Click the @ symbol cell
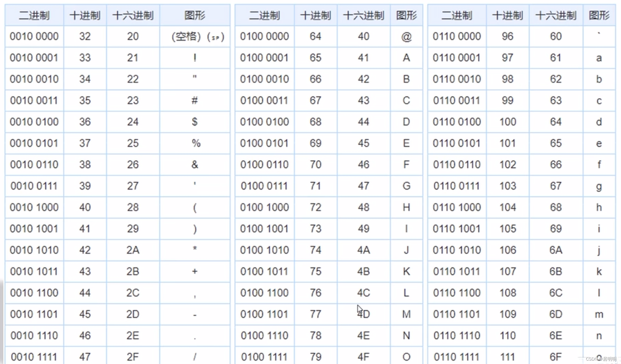The width and height of the screenshot is (621, 364). point(406,36)
